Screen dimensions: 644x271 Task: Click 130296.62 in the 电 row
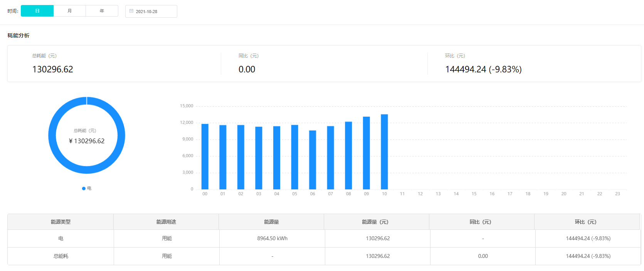click(x=378, y=239)
